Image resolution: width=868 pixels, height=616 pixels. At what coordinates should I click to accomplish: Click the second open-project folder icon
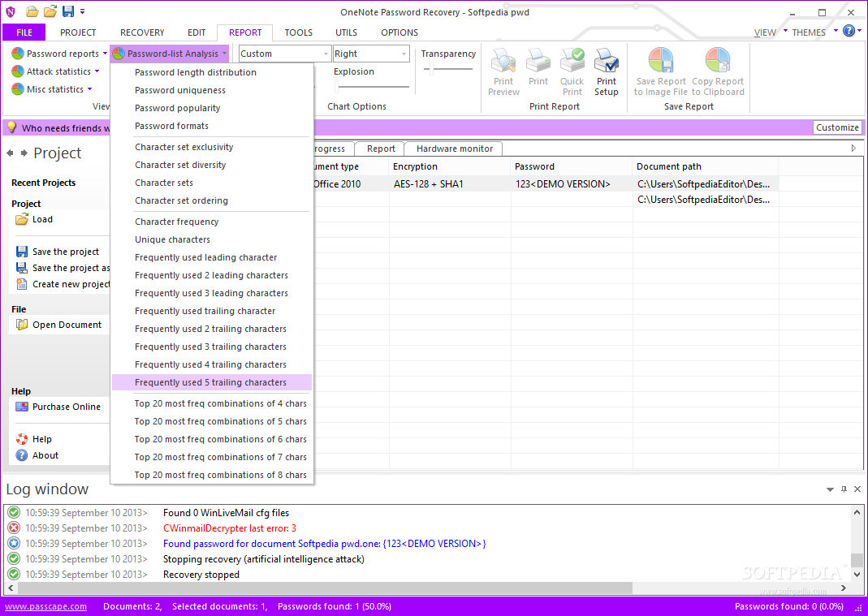coord(50,11)
